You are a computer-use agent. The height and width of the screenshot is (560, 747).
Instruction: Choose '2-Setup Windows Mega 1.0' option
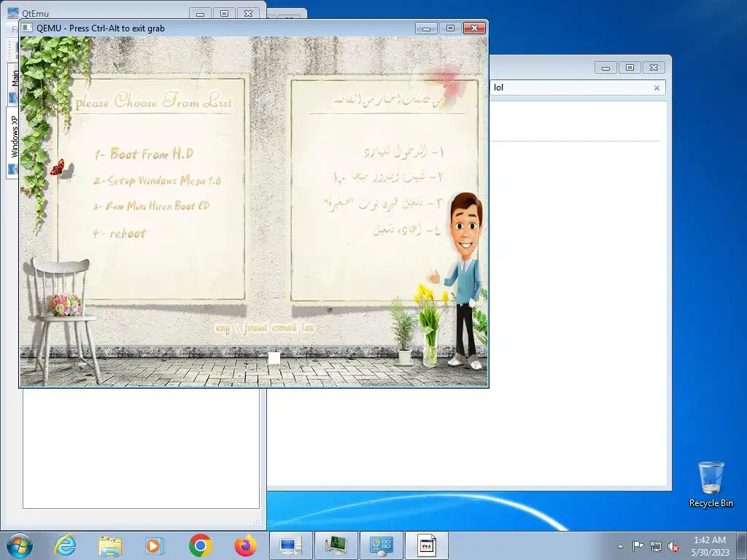pos(157,181)
